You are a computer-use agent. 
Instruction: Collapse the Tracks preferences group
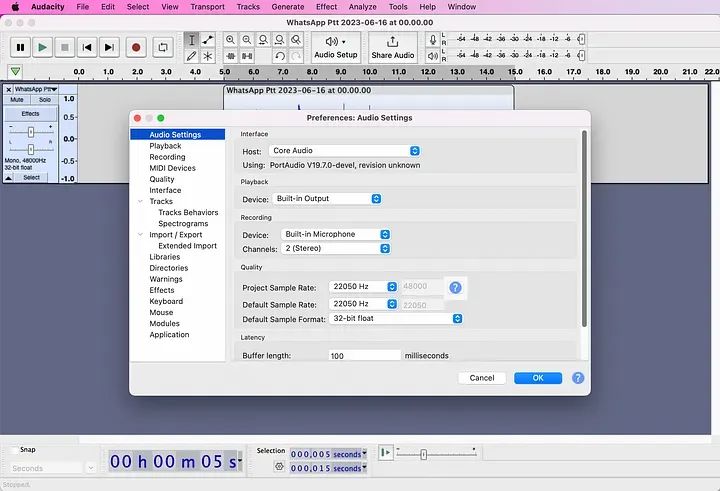coord(141,201)
